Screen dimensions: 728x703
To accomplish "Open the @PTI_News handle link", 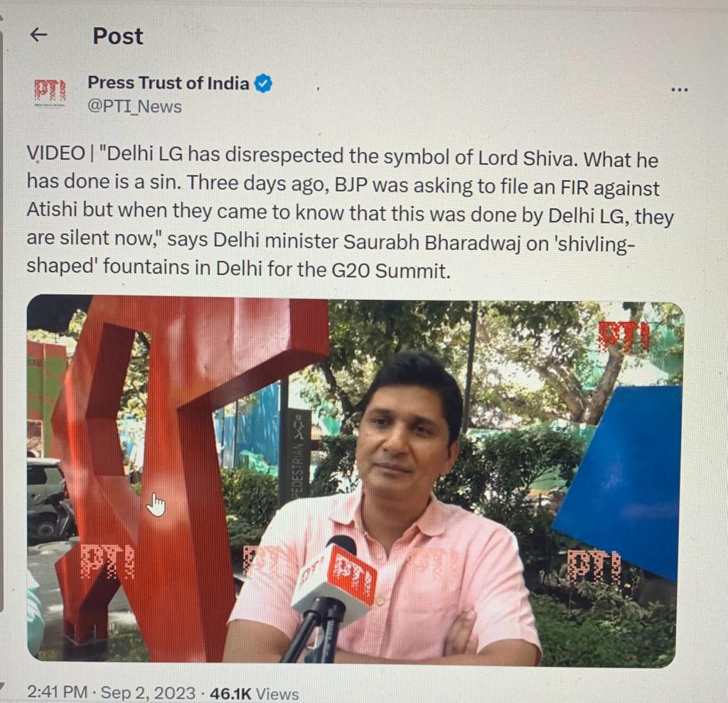I will click(x=134, y=107).
